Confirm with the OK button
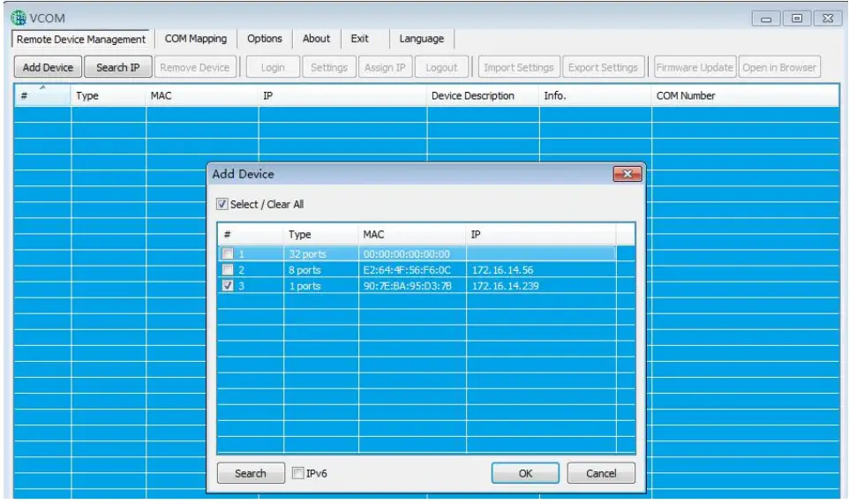The image size is (849, 504). (525, 473)
